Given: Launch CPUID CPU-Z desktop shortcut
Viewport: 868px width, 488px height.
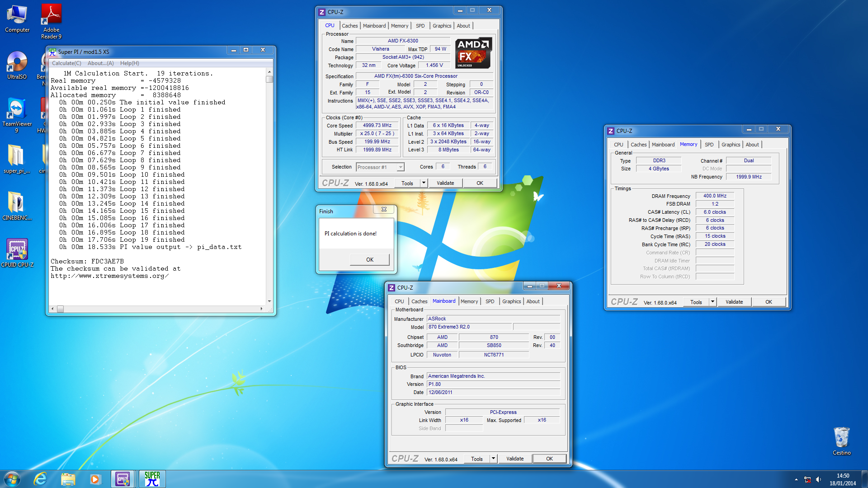Looking at the screenshot, I should coord(17,253).
